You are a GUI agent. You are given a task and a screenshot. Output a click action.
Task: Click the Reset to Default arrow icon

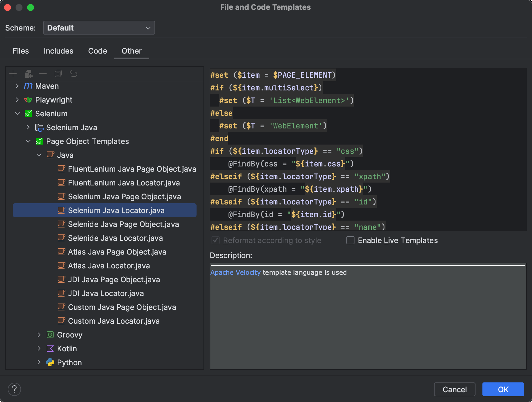point(73,73)
